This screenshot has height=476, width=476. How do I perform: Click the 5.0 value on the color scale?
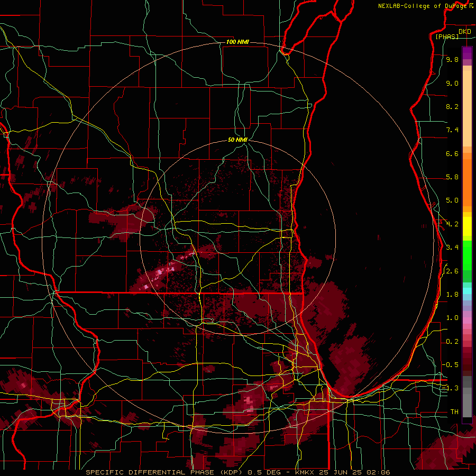(x=452, y=200)
